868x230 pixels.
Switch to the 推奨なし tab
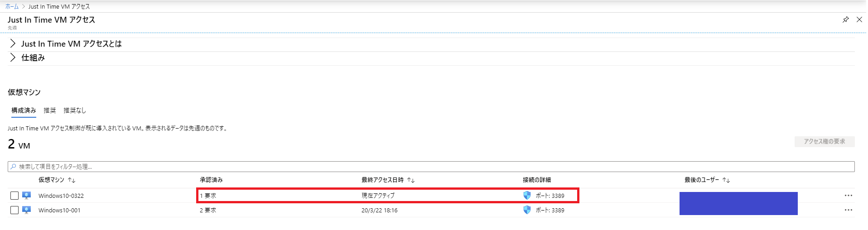75,110
